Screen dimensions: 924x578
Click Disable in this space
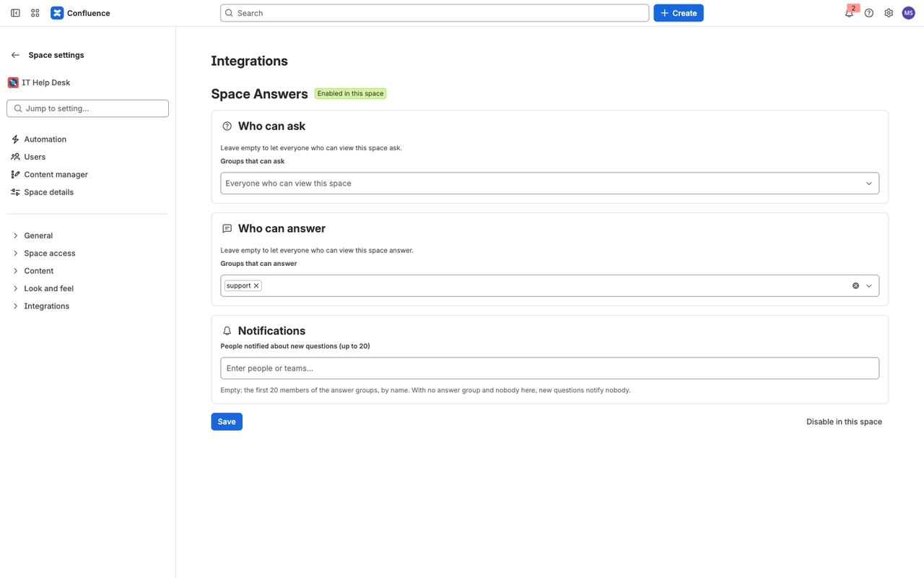(x=844, y=421)
